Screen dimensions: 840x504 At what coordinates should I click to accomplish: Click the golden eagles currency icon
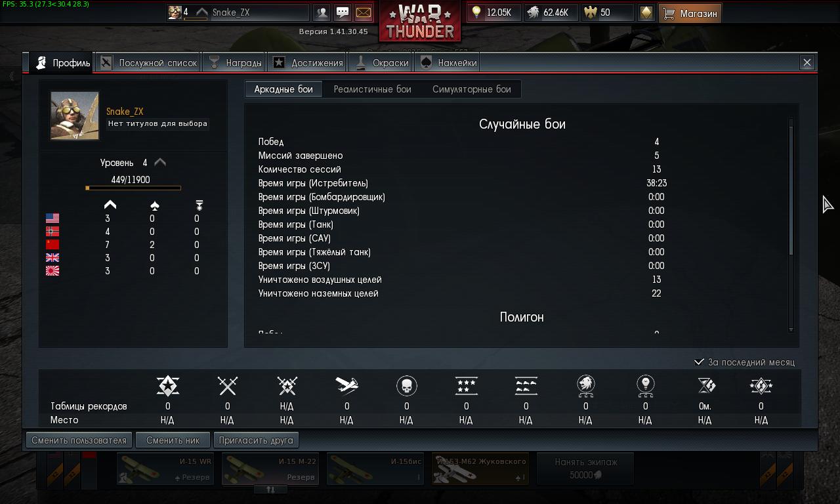pyautogui.click(x=591, y=12)
